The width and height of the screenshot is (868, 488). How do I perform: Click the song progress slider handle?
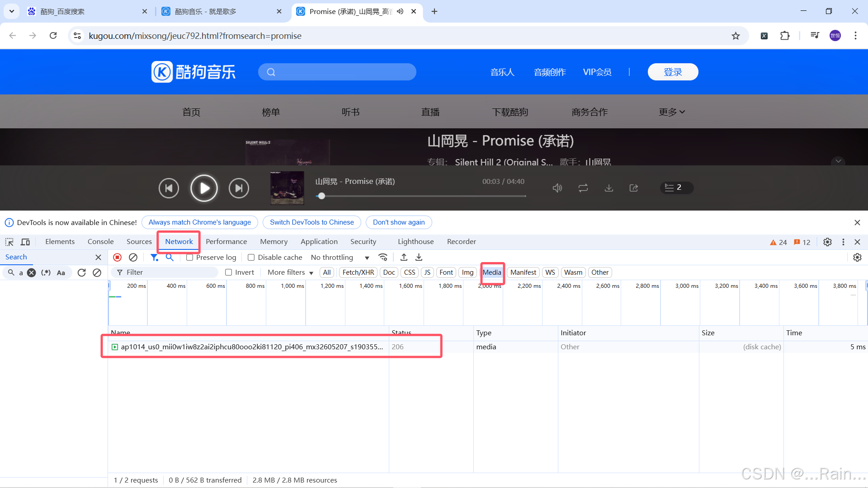tap(321, 196)
